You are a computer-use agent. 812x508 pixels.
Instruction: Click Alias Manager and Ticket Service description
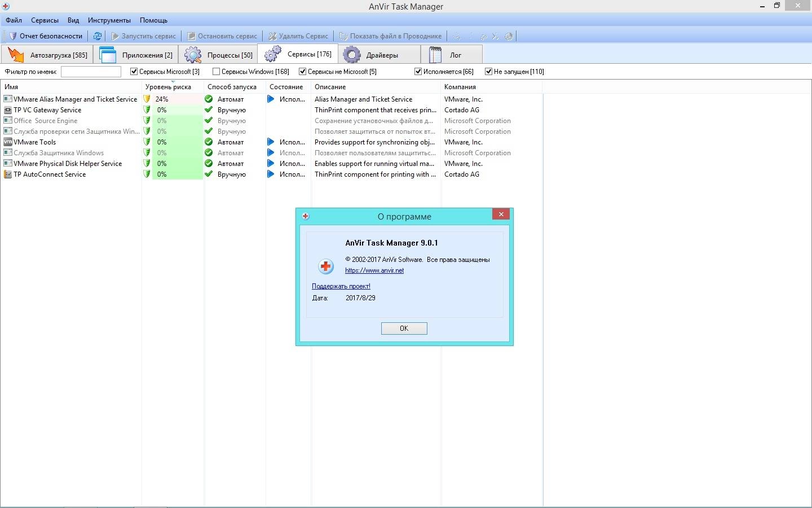pos(363,99)
